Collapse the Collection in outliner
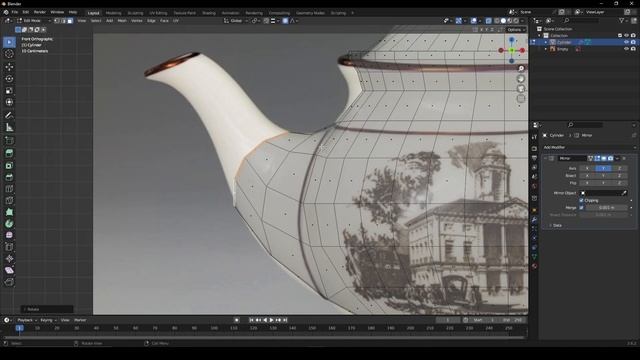 [x=539, y=36]
